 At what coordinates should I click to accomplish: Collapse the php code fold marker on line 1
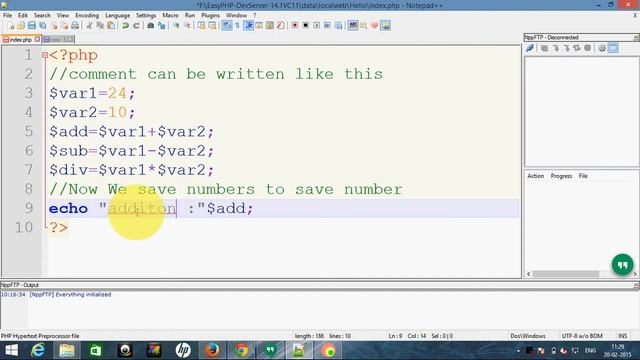(x=45, y=55)
